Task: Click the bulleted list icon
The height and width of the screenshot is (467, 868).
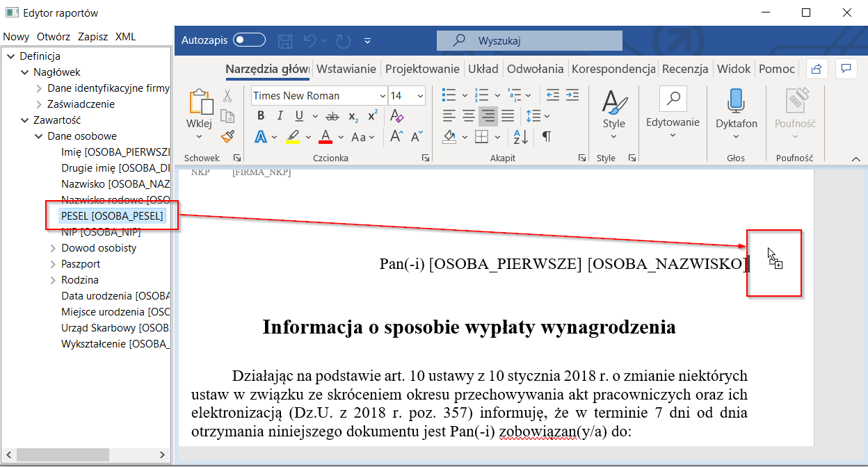Action: 449,95
